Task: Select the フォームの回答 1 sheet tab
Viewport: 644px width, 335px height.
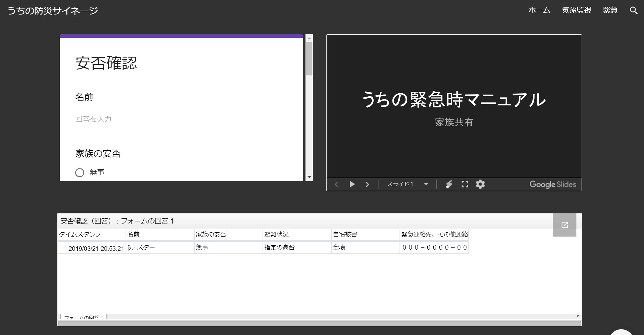Action: pos(84,317)
